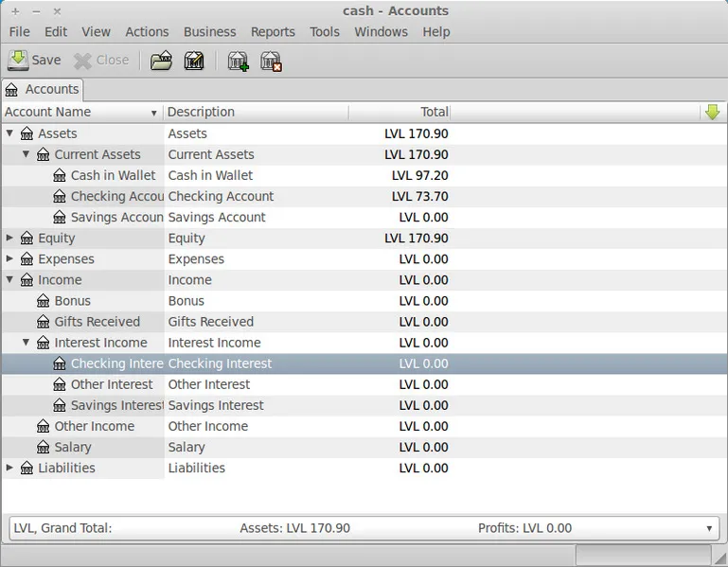The height and width of the screenshot is (567, 728).
Task: Click the Save toolbar button
Action: click(34, 61)
